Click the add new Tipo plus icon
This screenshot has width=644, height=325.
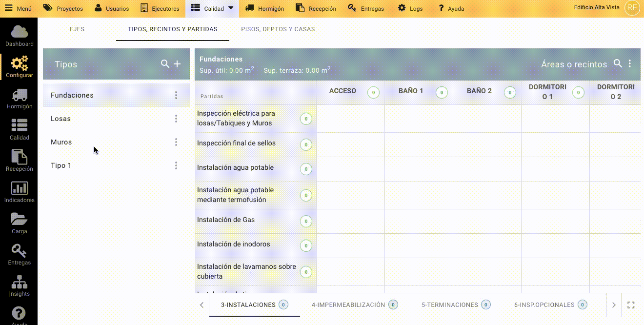coord(177,64)
